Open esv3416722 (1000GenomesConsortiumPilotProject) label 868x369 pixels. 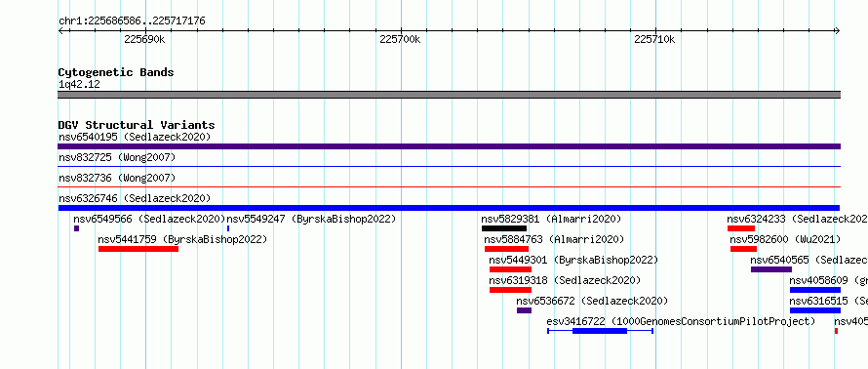click(x=681, y=321)
